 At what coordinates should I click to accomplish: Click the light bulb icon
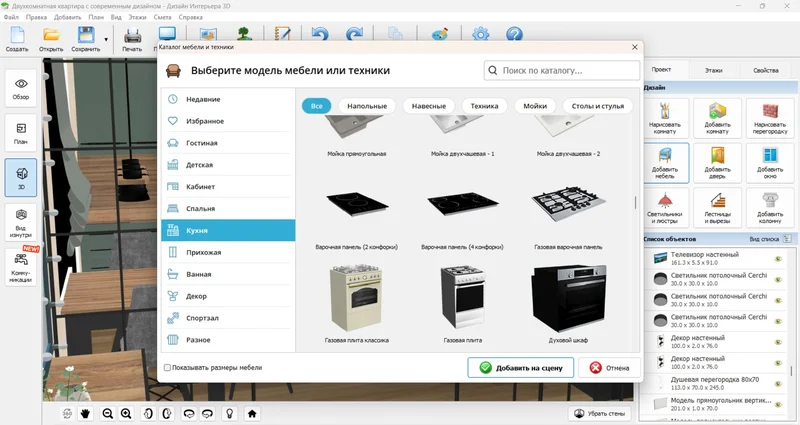[x=229, y=412]
